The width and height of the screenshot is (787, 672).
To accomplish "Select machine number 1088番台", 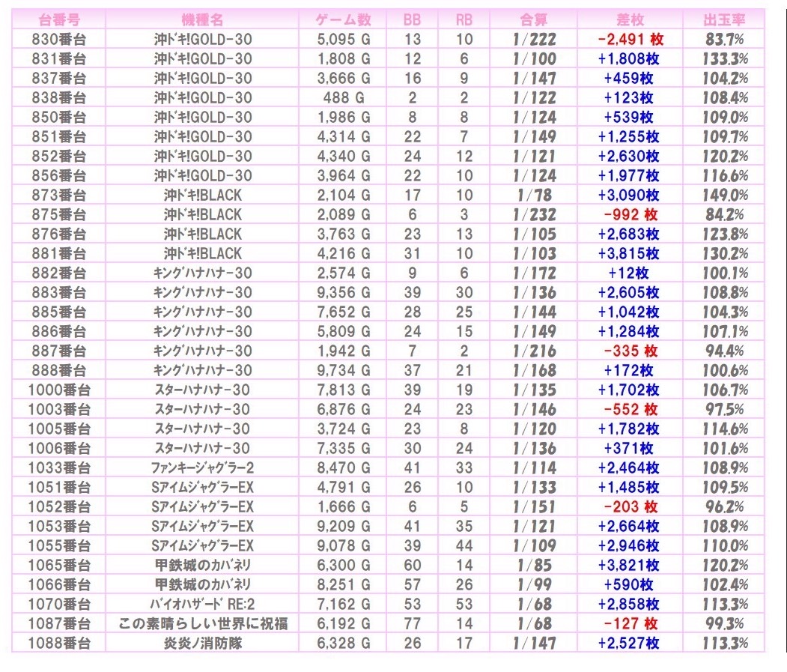I will [58, 644].
